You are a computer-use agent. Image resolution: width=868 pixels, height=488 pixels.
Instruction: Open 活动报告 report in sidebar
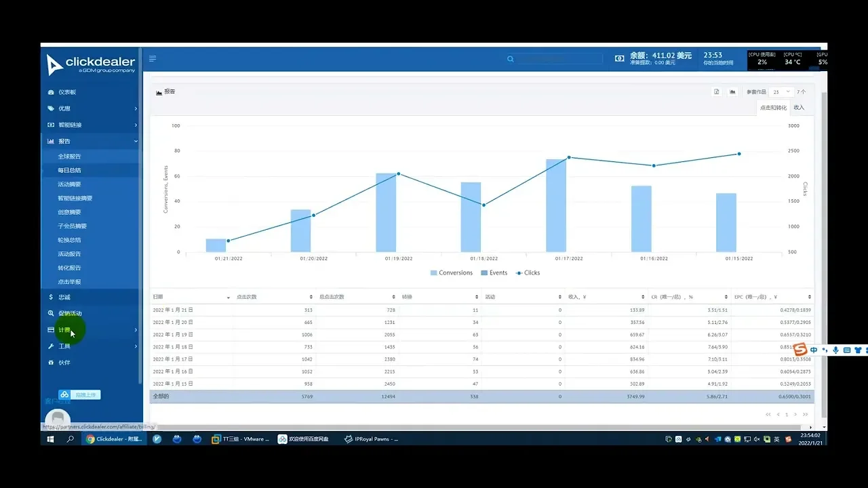69,254
